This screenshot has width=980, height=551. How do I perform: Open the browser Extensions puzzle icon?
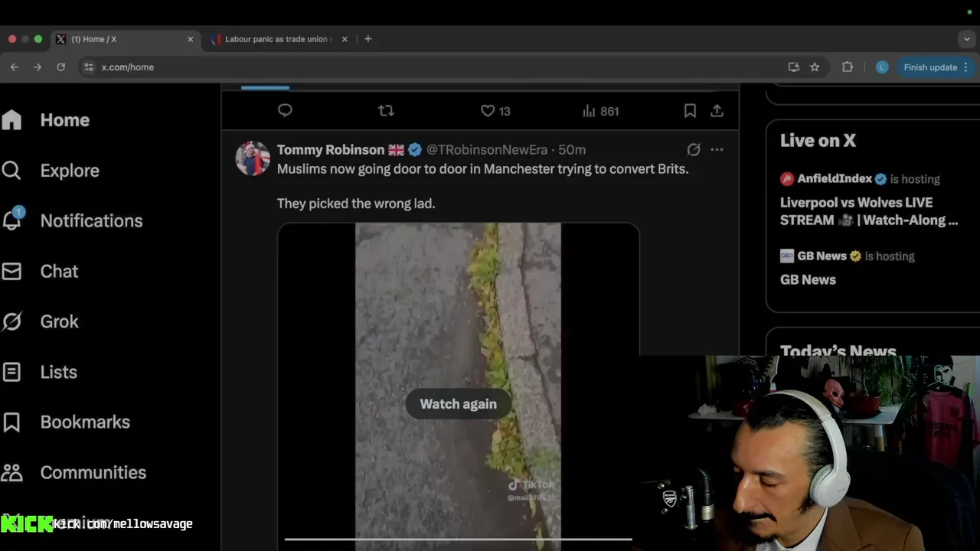848,67
